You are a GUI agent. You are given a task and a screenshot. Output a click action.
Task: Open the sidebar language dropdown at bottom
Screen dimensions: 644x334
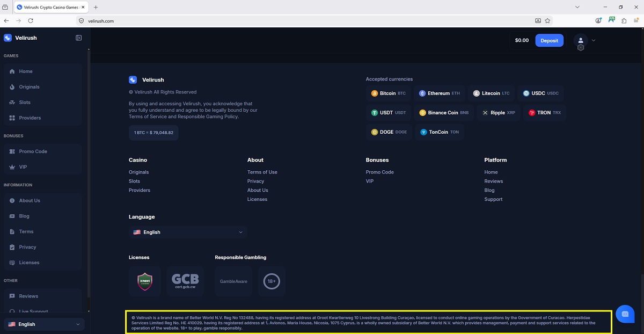click(x=44, y=324)
